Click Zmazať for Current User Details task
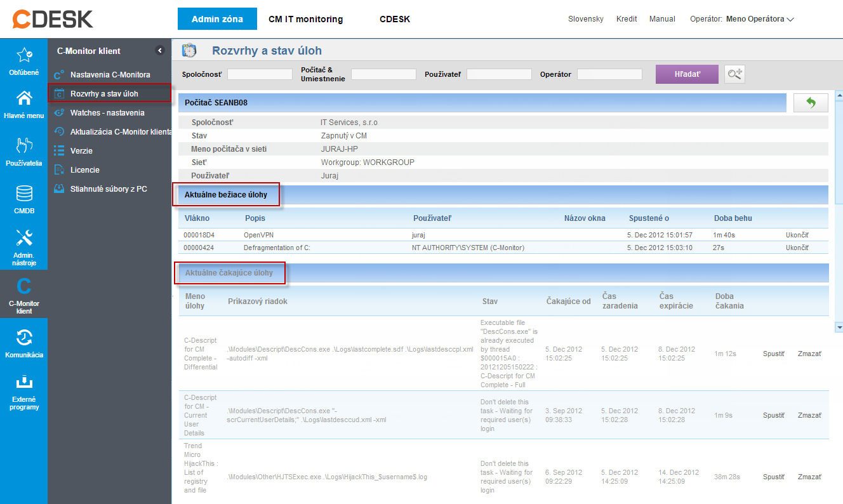The width and height of the screenshot is (843, 504). point(809,415)
